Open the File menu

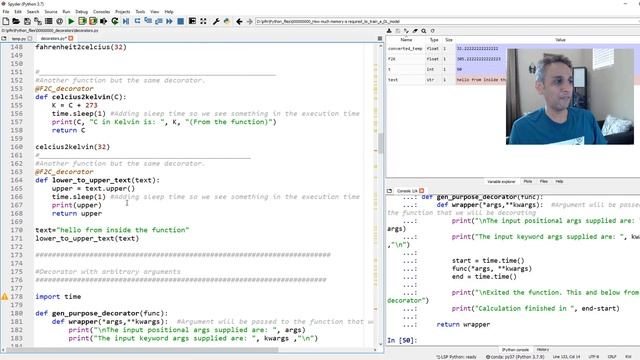coord(6,12)
